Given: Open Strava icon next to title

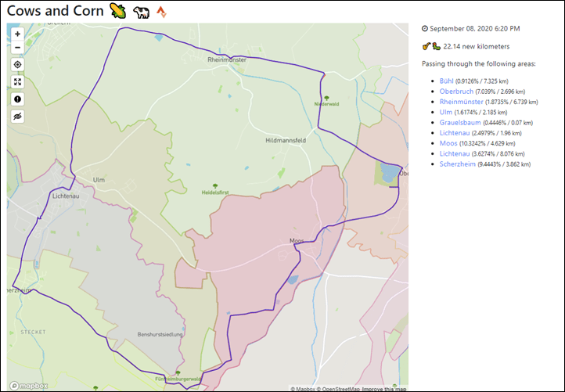Looking at the screenshot, I should [161, 13].
